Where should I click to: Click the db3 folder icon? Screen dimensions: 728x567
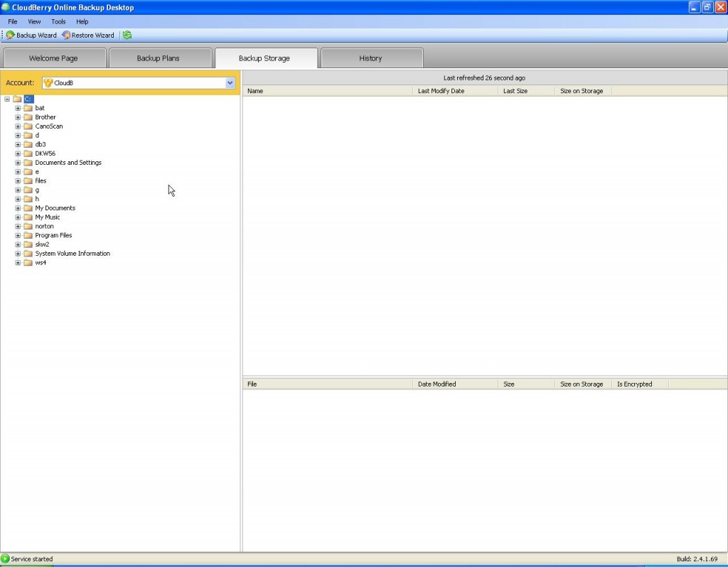click(28, 144)
